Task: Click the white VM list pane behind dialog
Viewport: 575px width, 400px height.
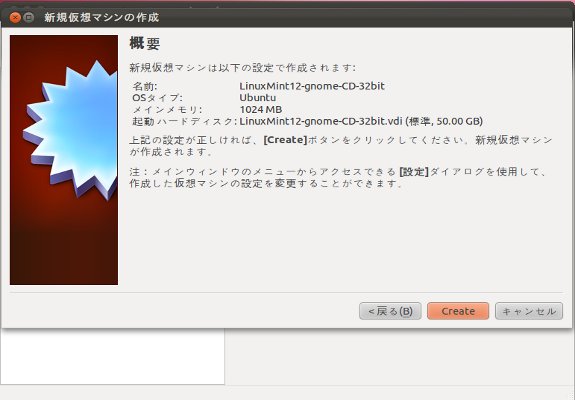Action: click(112, 356)
